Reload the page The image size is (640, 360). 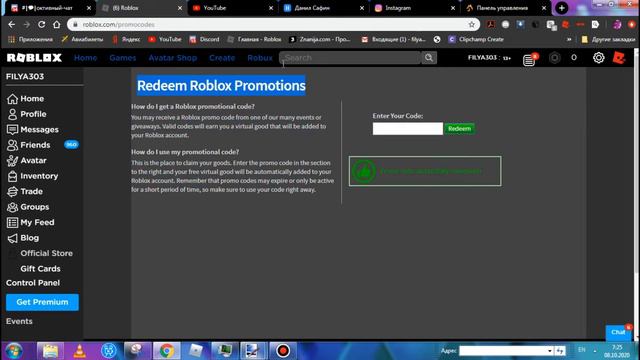pyautogui.click(x=42, y=24)
